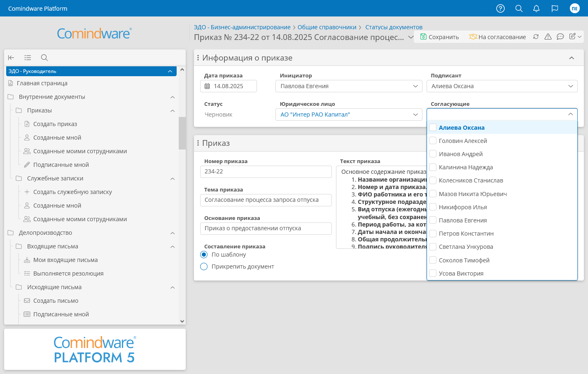Collapse the Информация о приказе section
This screenshot has height=374, width=588.
point(572,58)
